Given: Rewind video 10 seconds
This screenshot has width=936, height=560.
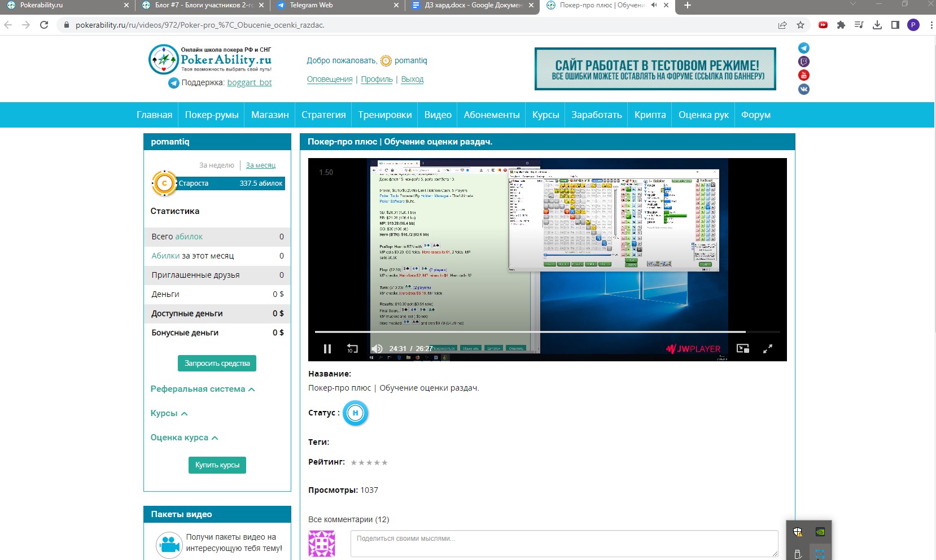Looking at the screenshot, I should [x=352, y=349].
